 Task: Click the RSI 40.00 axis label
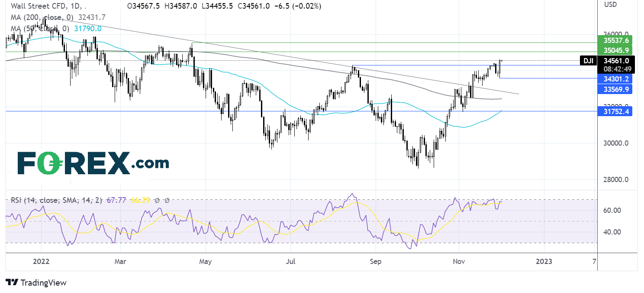612,232
